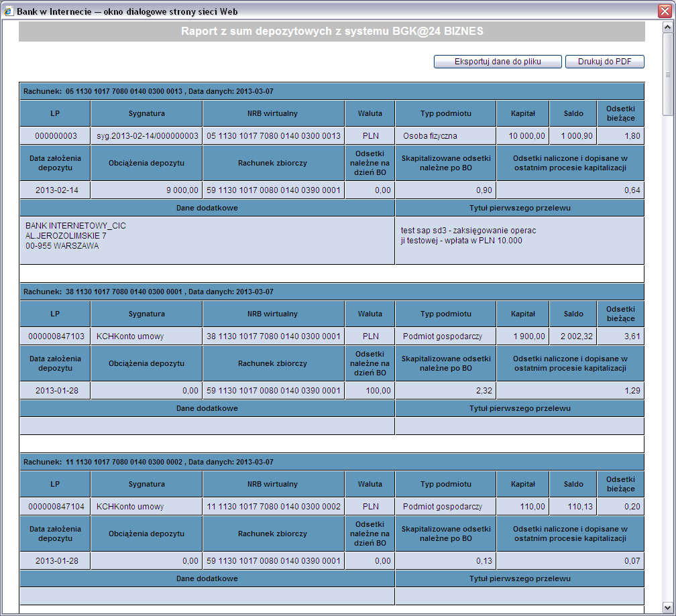Screen dimensions: 676x616
Task: Click the scrollbar up arrow
Action: tap(667, 27)
